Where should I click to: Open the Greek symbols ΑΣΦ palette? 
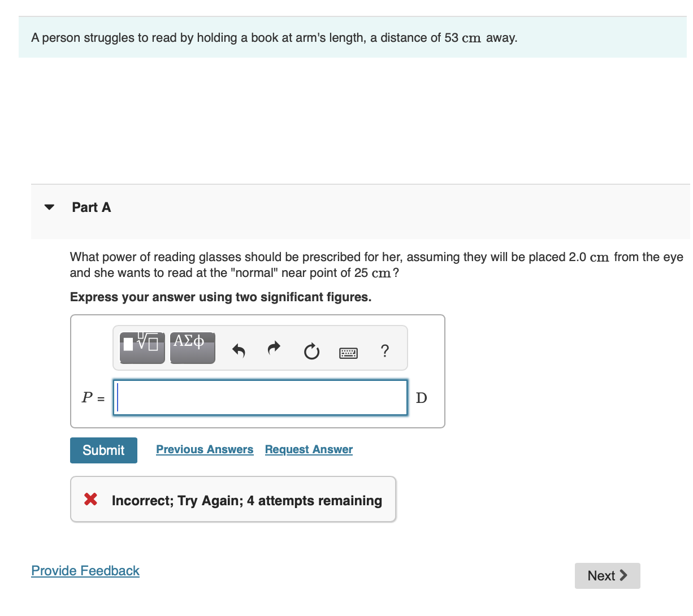(192, 348)
